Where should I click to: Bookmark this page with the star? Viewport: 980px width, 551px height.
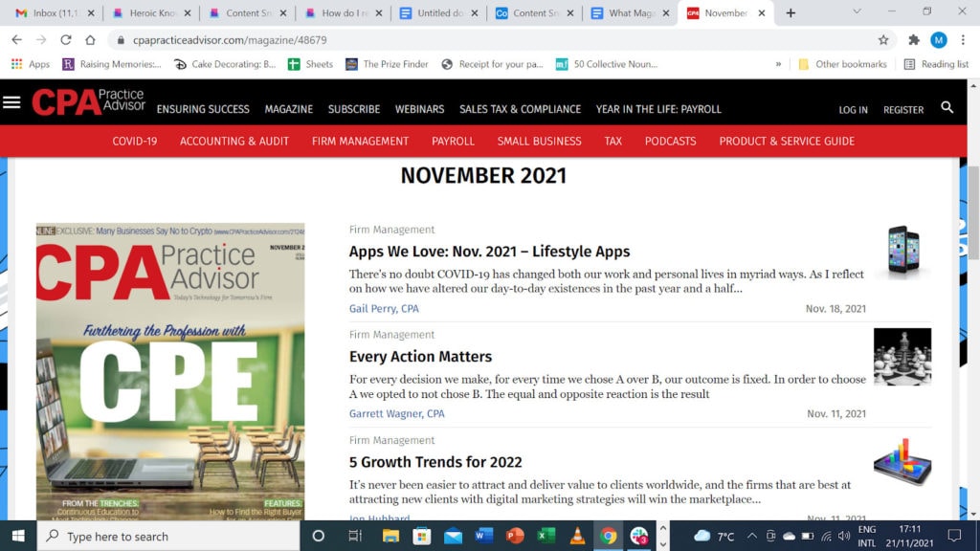883,40
